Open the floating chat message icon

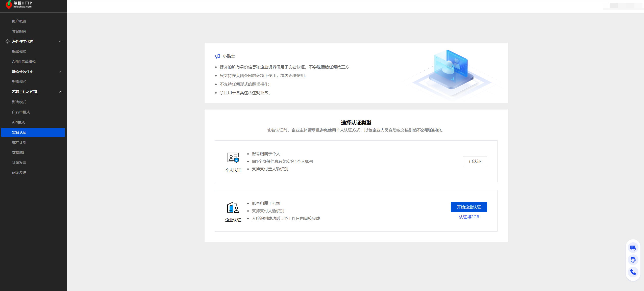tap(633, 248)
